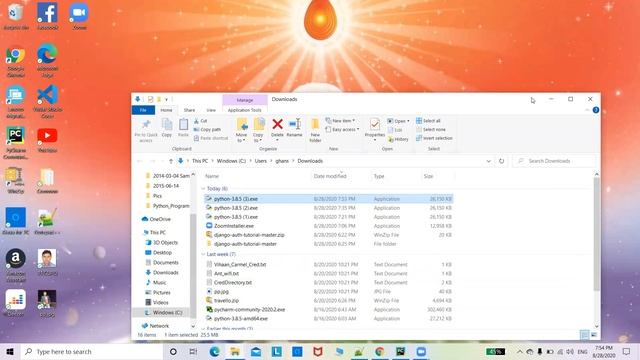Open the YouTube desktop shortcut
The width and height of the screenshot is (640, 360).
[x=47, y=140]
